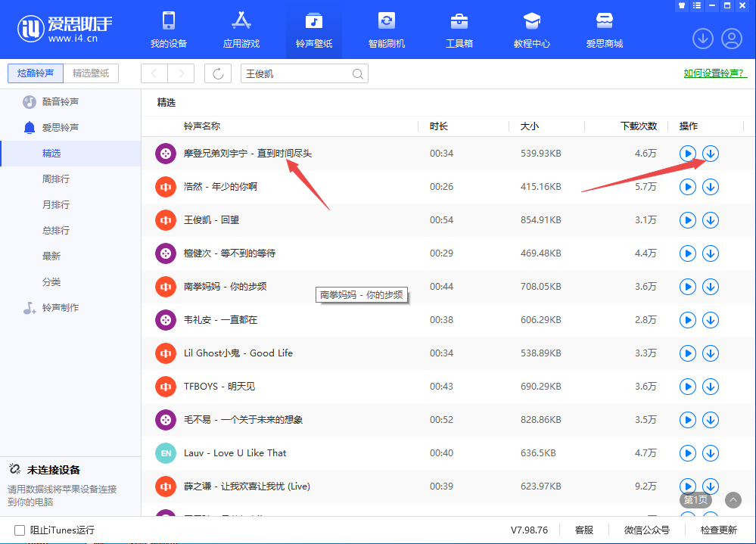The height and width of the screenshot is (544, 756).
Task: Go back with the left arrow button
Action: pos(154,73)
